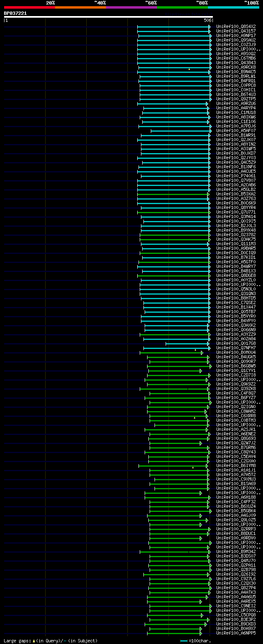Click the short cyan bar for UniRef100_Q017G8

tap(187, 343)
